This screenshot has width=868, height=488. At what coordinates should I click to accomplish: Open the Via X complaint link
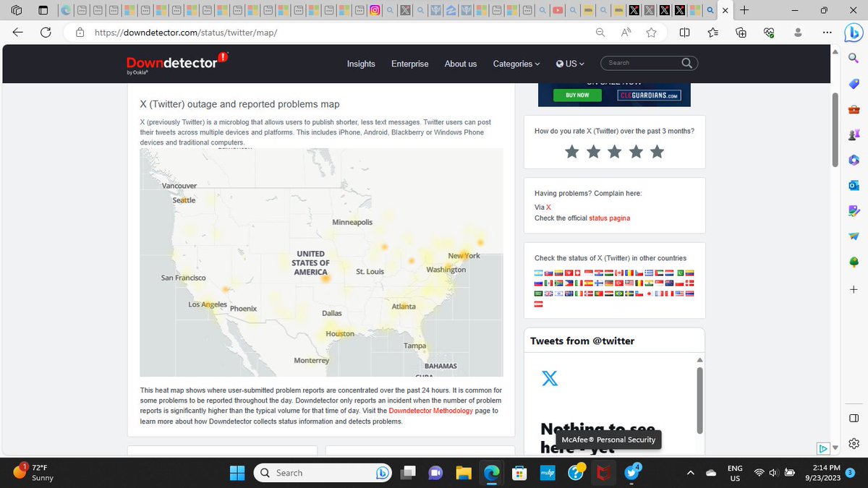click(548, 207)
